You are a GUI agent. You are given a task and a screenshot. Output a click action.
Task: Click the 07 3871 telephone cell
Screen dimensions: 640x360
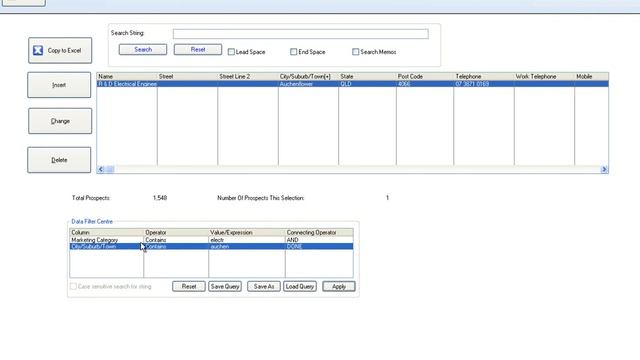tap(484, 84)
